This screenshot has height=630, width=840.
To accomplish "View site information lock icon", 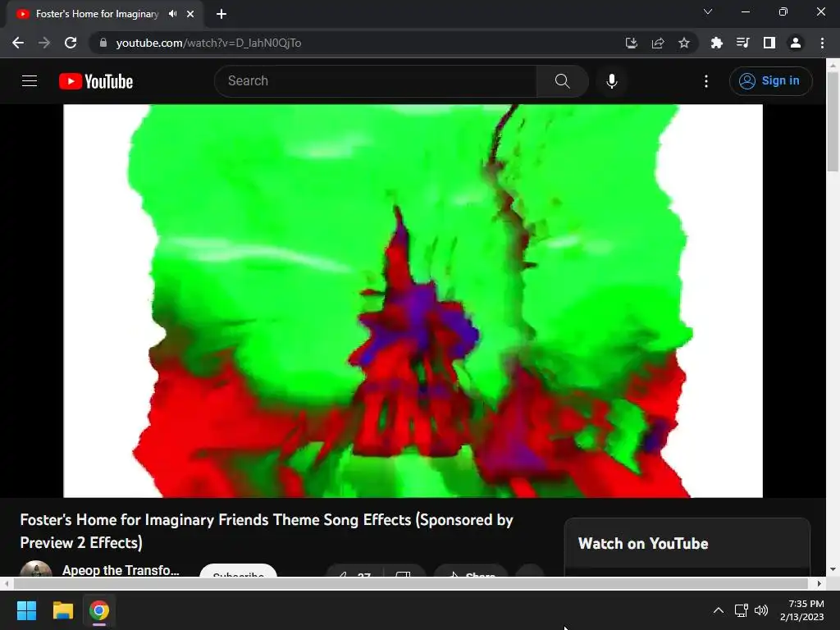I will tap(103, 43).
